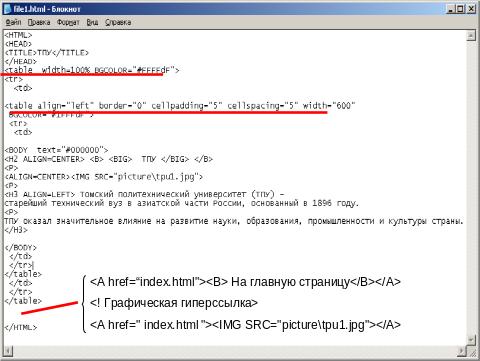The height and width of the screenshot is (361, 480).
Task: Click the vertical scrollbar up arrow
Action: pyautogui.click(x=471, y=36)
